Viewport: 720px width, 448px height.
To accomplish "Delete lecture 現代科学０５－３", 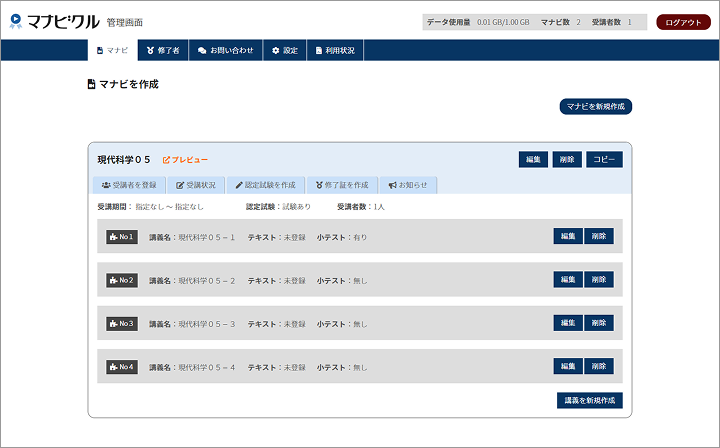I will click(598, 323).
